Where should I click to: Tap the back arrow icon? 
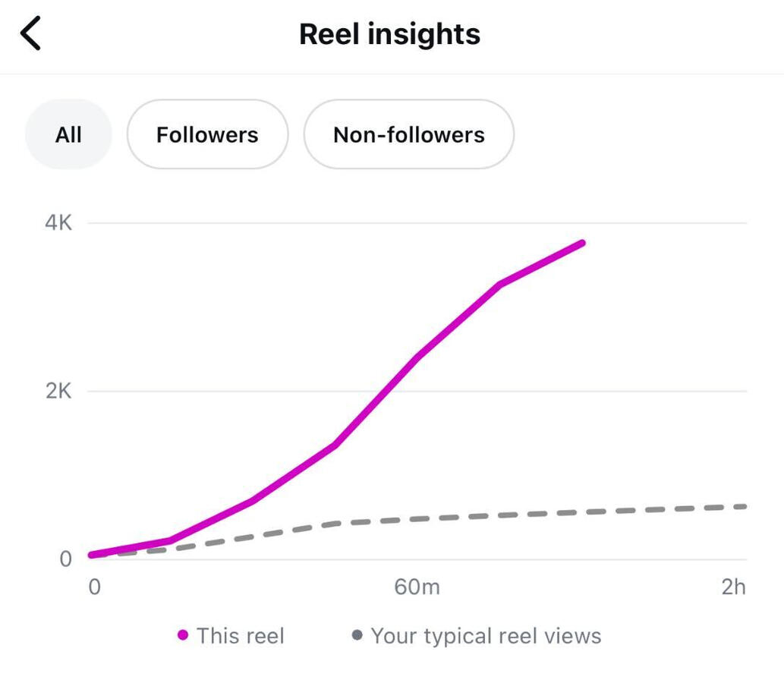(30, 34)
